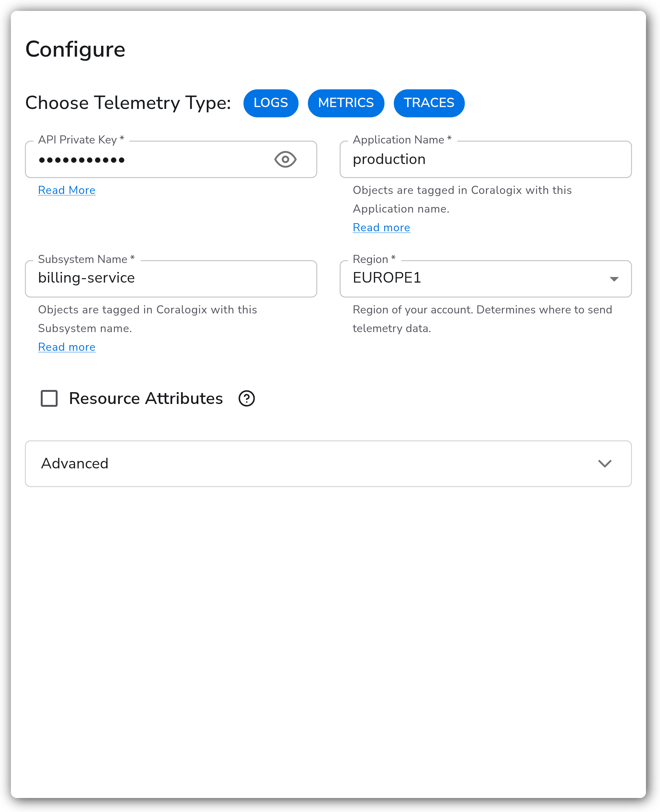Screen dimensions: 660x812
Task: Toggle the LOGS telemetry type chip
Action: 271,103
